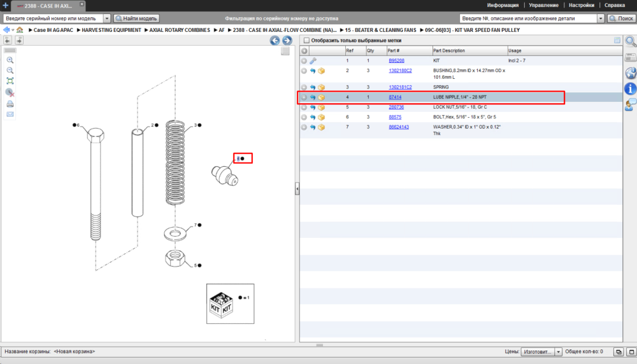Click breadcrumb '2388 - CASE IH AXIAL-FLOW COMBINE (NA)...'
637x364 pixels.
pos(284,30)
